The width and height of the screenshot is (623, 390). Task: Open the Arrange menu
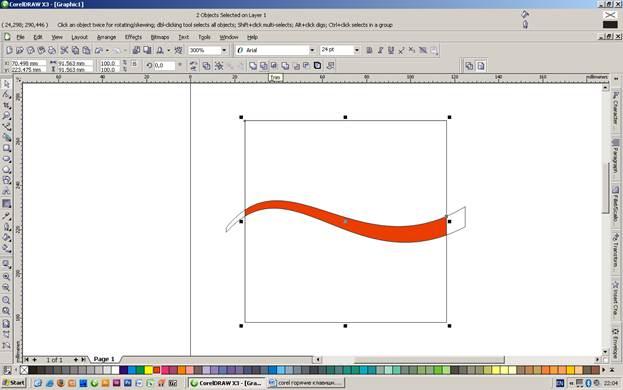pyautogui.click(x=106, y=37)
